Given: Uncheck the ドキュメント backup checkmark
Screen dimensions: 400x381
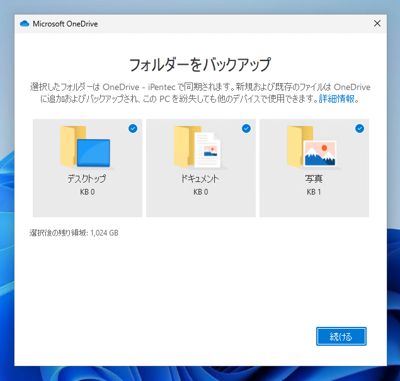Looking at the screenshot, I should (x=246, y=128).
